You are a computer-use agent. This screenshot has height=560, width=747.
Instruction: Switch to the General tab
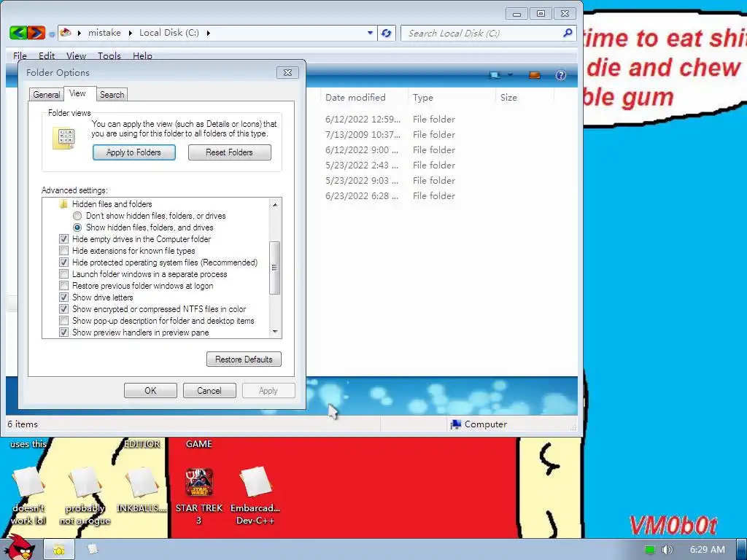pyautogui.click(x=46, y=94)
